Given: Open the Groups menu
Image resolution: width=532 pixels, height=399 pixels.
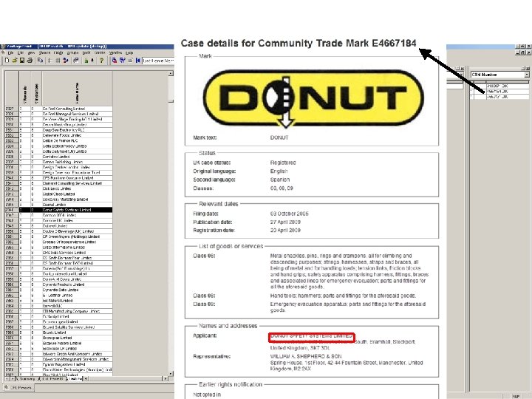Looking at the screenshot, I should [72, 53].
